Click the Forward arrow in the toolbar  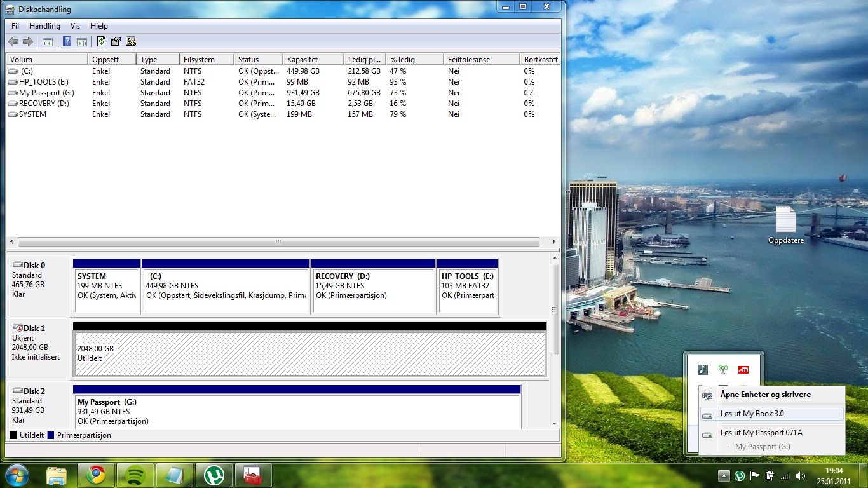pyautogui.click(x=27, y=42)
